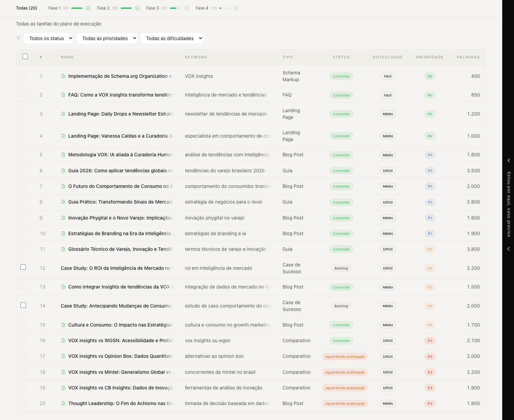Click document icon beside Implementação de Schema.org task

point(63,76)
